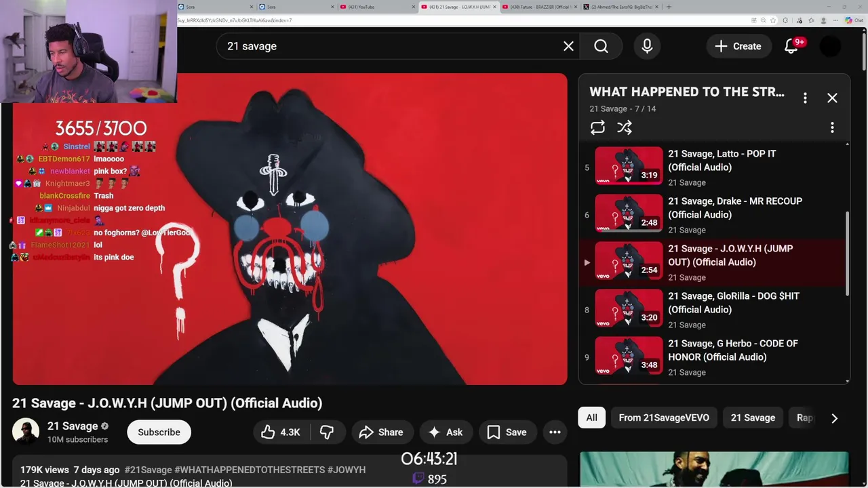
Task: Like the video
Action: click(x=281, y=432)
